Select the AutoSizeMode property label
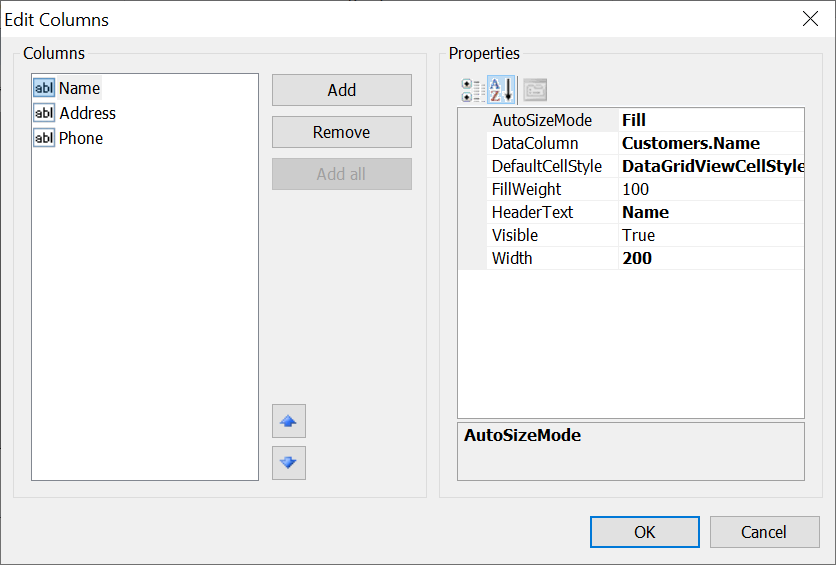This screenshot has height=565, width=836. 542,120
